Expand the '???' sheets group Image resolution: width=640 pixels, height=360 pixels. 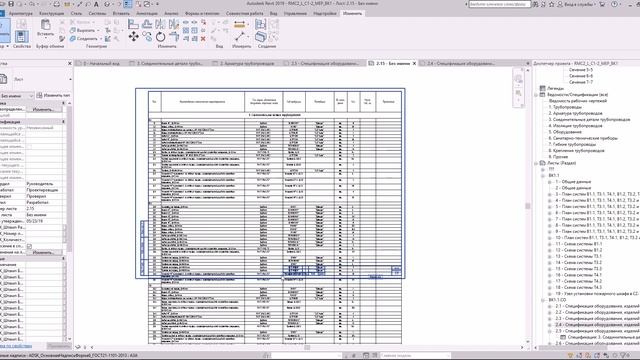click(543, 169)
